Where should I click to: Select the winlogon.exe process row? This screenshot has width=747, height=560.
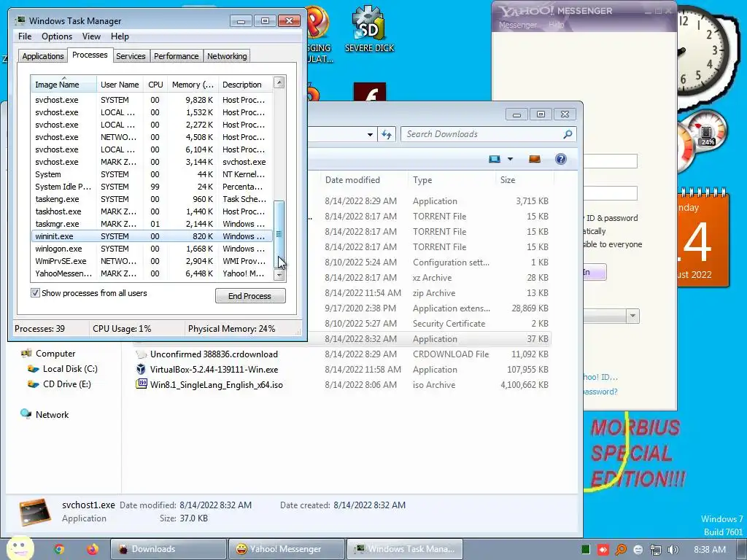click(x=152, y=249)
